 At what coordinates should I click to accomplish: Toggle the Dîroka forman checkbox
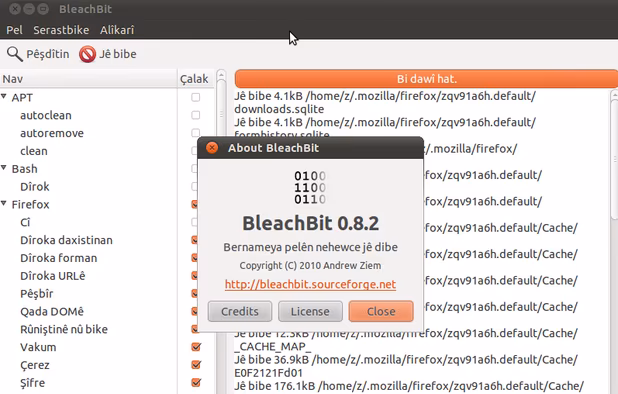pos(194,258)
